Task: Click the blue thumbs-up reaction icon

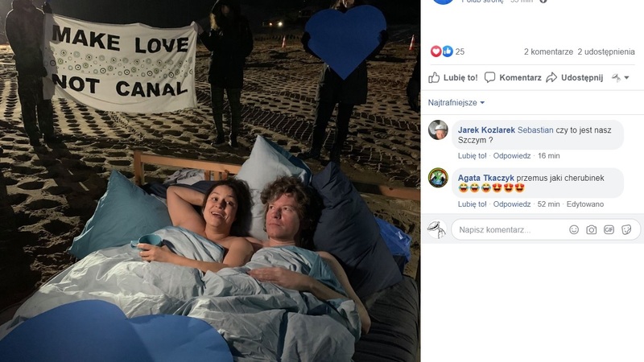Action: click(x=448, y=51)
